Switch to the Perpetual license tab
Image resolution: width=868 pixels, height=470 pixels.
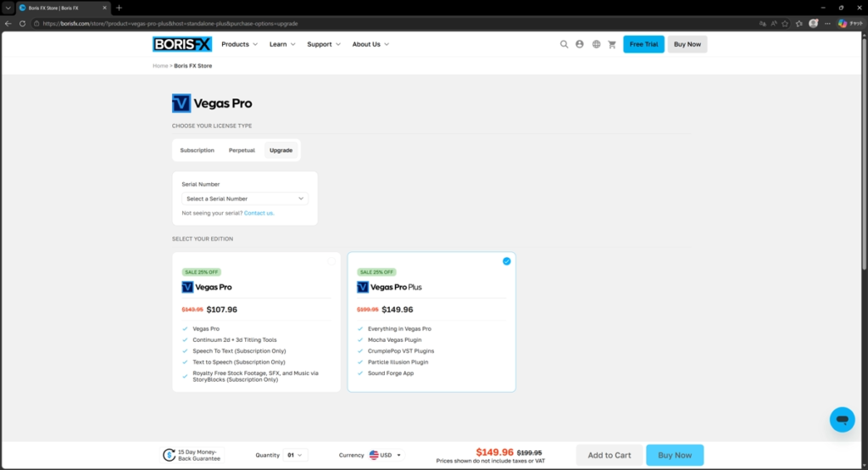point(242,150)
